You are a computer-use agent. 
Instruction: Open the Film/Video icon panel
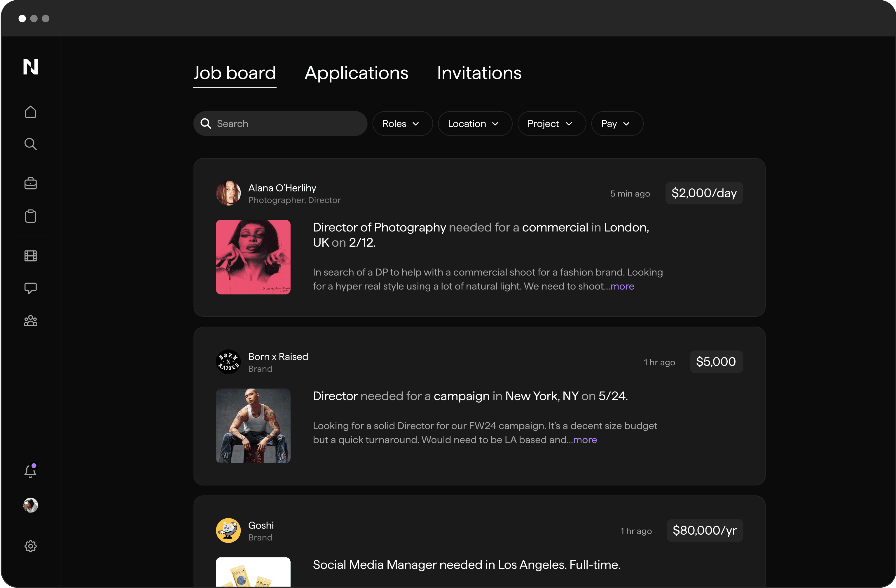[x=31, y=256]
